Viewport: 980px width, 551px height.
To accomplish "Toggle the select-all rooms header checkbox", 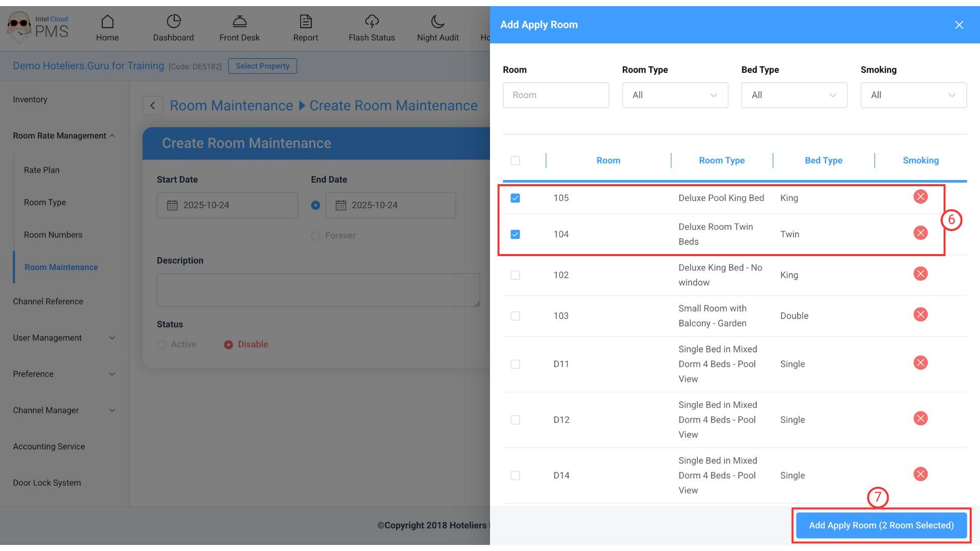I will 515,161.
